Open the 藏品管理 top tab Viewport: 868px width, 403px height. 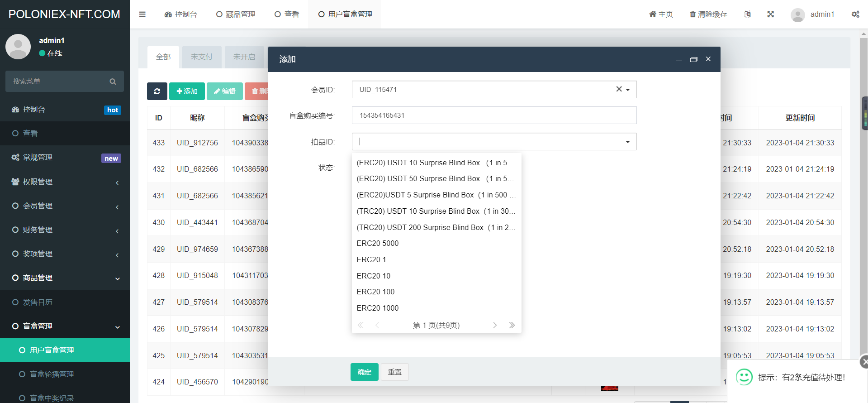(236, 14)
